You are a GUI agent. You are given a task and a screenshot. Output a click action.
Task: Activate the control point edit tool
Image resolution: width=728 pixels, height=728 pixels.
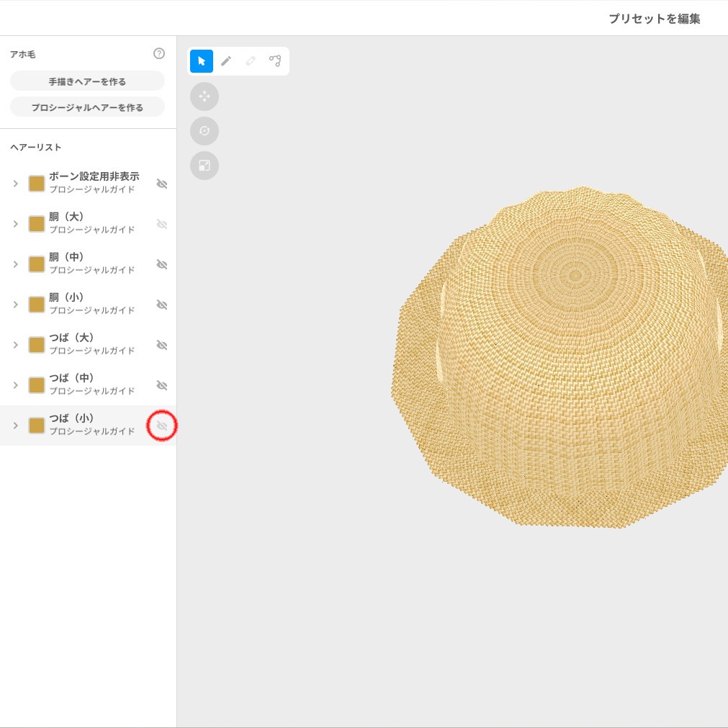tap(275, 60)
